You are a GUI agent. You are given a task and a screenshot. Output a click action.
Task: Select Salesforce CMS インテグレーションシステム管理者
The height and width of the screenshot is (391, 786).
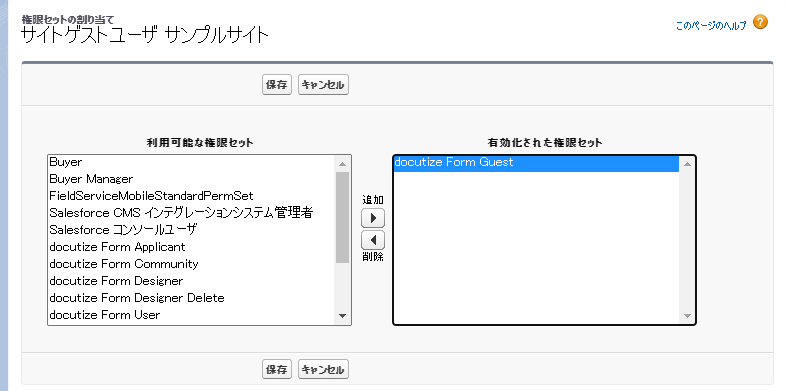192,213
